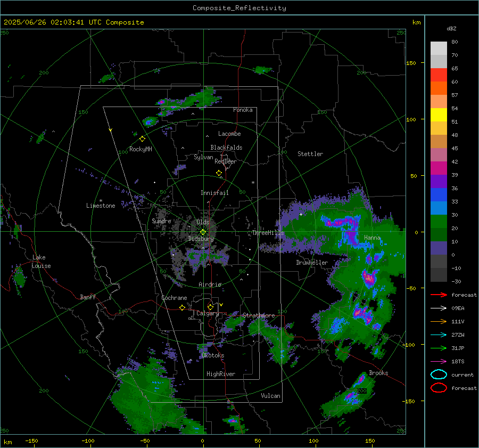Click the green swatch between 30 and 20 dBZ
The height and width of the screenshot is (448, 479).
[439, 222]
